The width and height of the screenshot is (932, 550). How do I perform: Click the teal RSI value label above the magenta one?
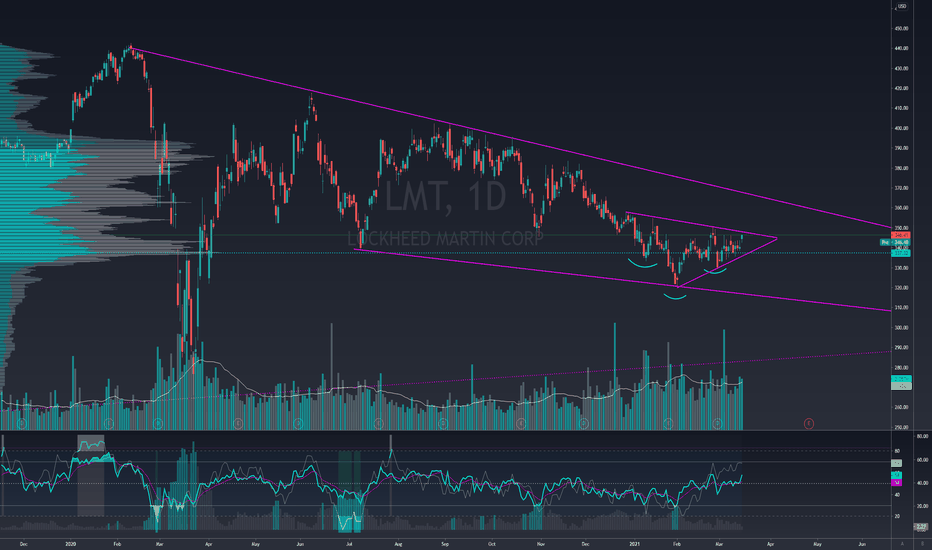click(896, 474)
